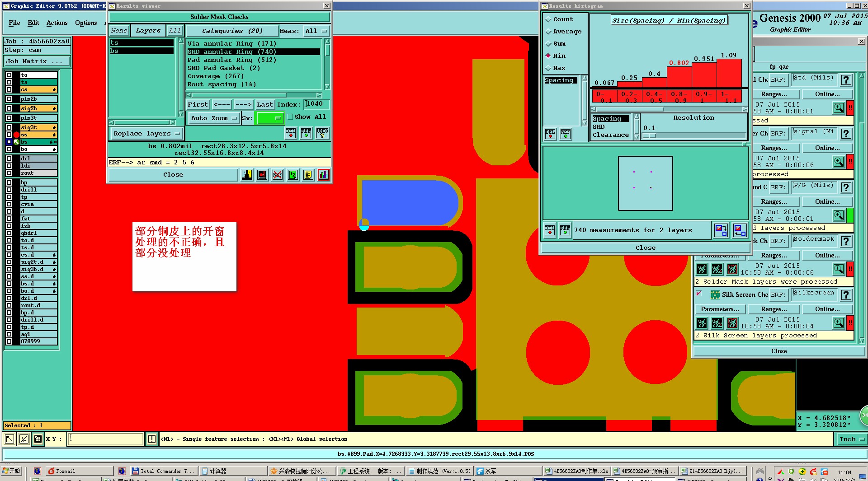Click the red running-man icon in Solder Mask row
The width and height of the screenshot is (868, 481).
pyautogui.click(x=732, y=269)
